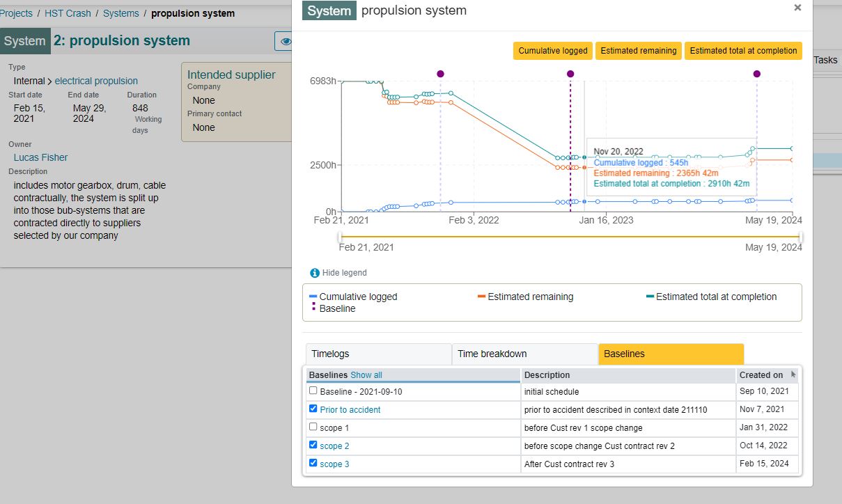Switch to the Timelogs tab
Screen dimensions: 842x504
click(379, 354)
